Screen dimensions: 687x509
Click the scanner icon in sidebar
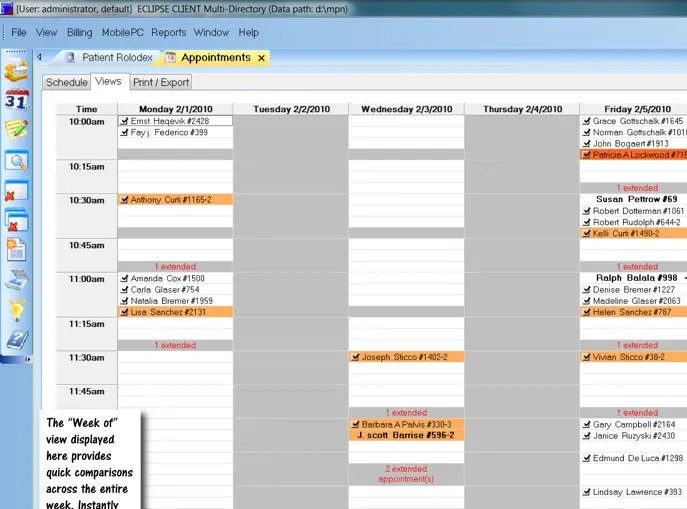[x=17, y=280]
